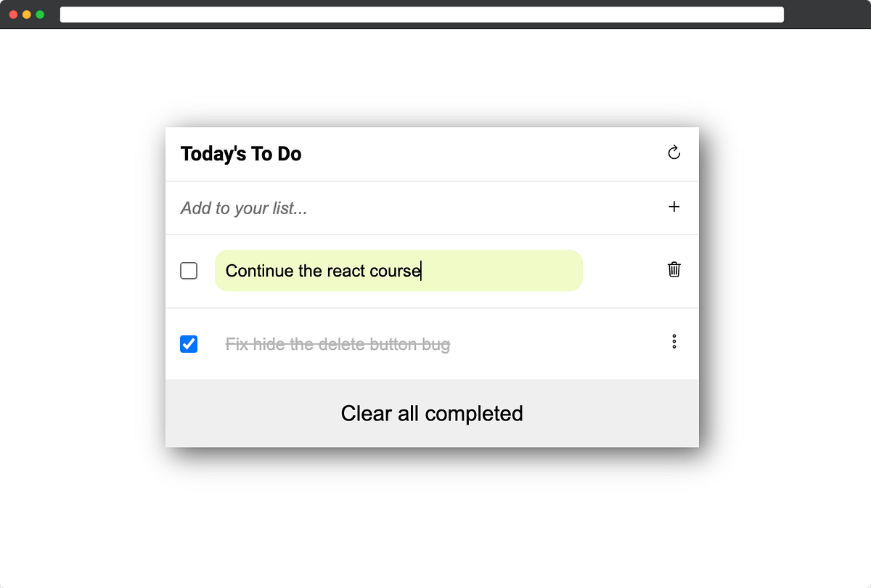Click the "Today's To Do" heading

click(241, 154)
